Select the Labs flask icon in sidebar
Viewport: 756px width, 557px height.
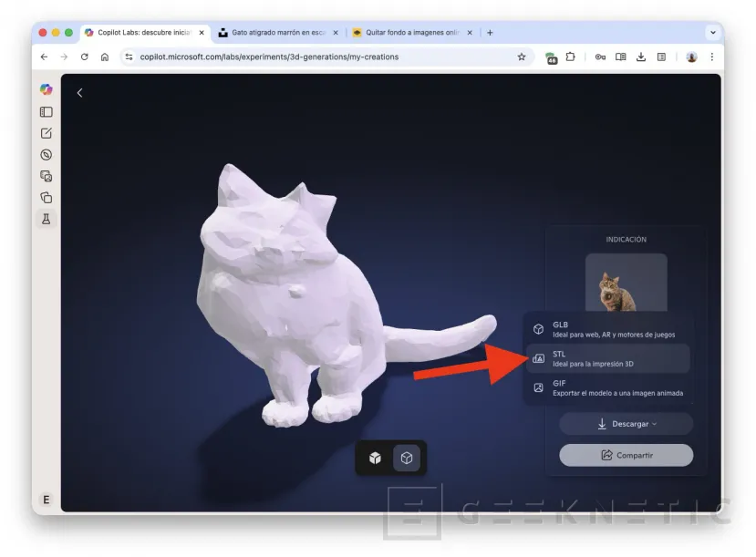point(46,219)
